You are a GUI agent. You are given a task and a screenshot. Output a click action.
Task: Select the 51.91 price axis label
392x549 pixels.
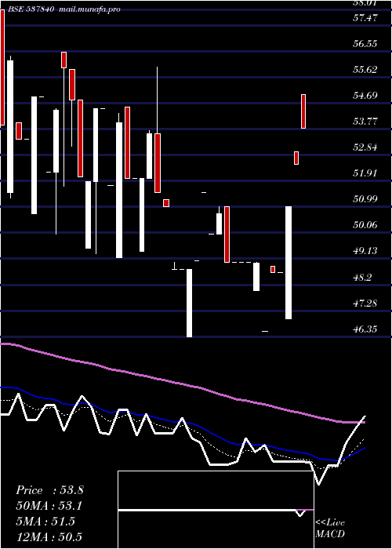click(x=365, y=173)
